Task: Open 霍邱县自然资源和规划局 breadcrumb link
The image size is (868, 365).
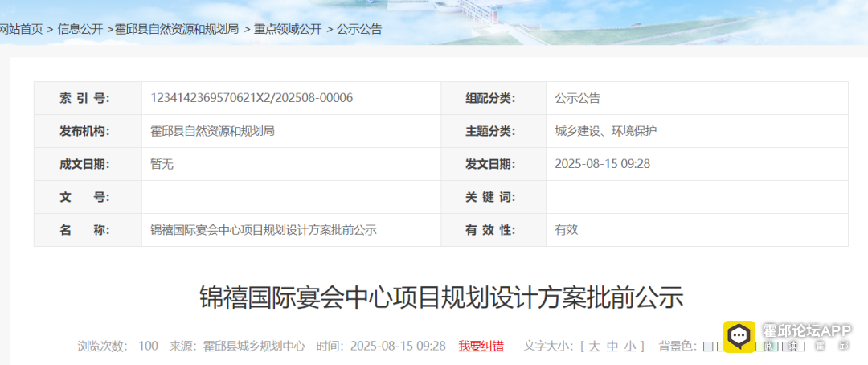Action: click(x=177, y=29)
